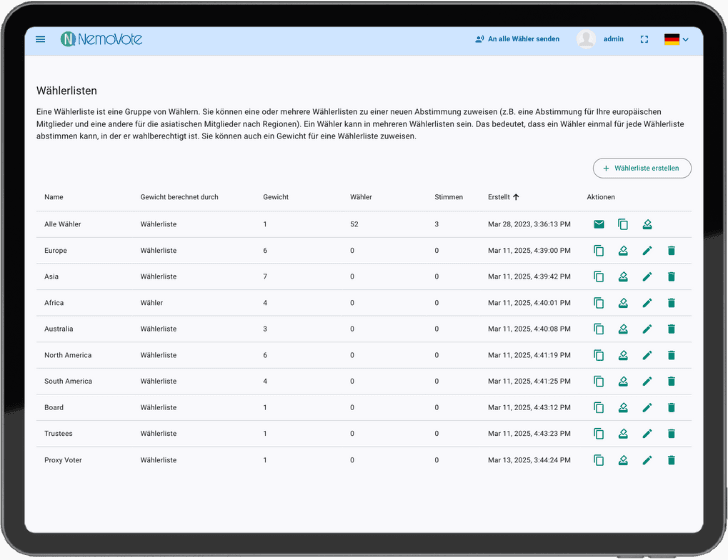Open ballot icon for South America row

click(x=623, y=381)
